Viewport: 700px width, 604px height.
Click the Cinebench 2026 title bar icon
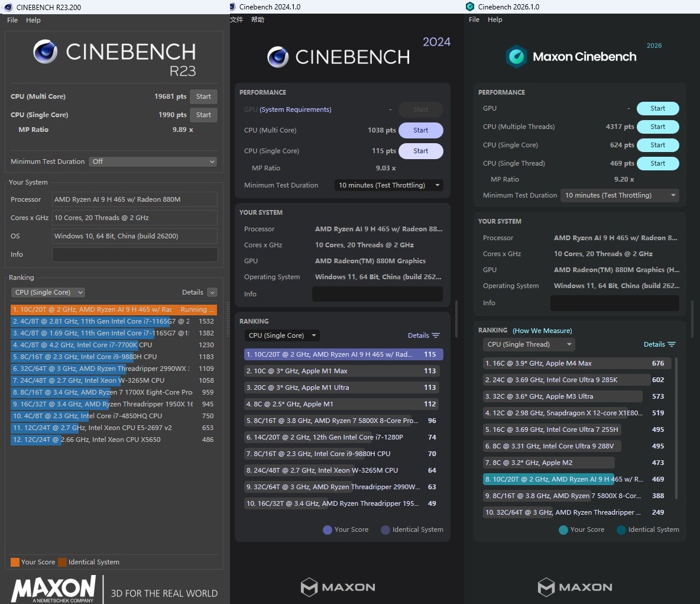(x=469, y=7)
